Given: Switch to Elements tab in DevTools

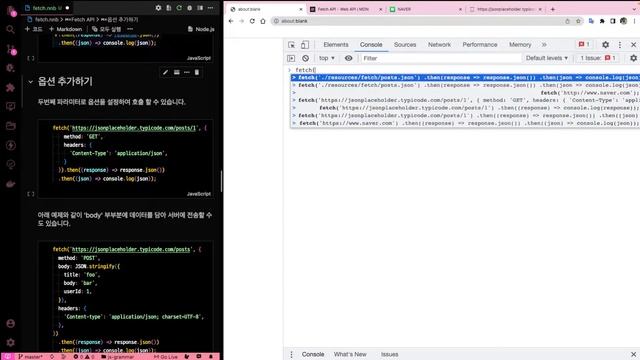Looking at the screenshot, I should pos(336,44).
